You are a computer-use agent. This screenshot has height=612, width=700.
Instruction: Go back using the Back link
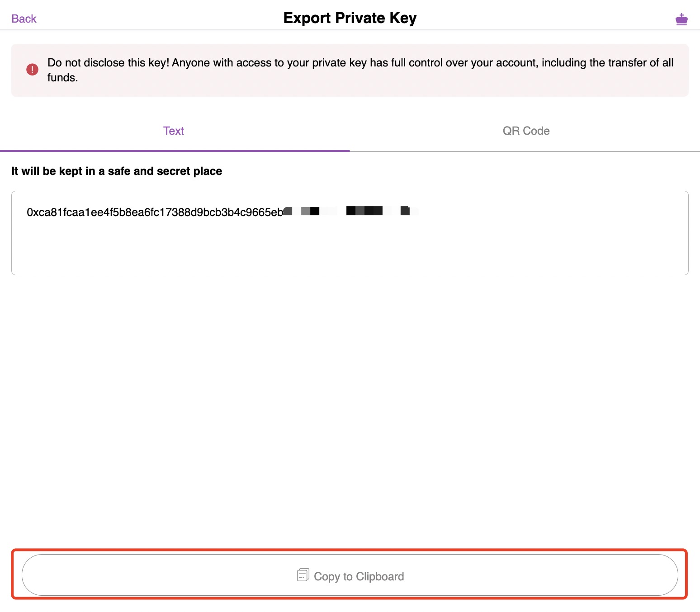point(24,19)
